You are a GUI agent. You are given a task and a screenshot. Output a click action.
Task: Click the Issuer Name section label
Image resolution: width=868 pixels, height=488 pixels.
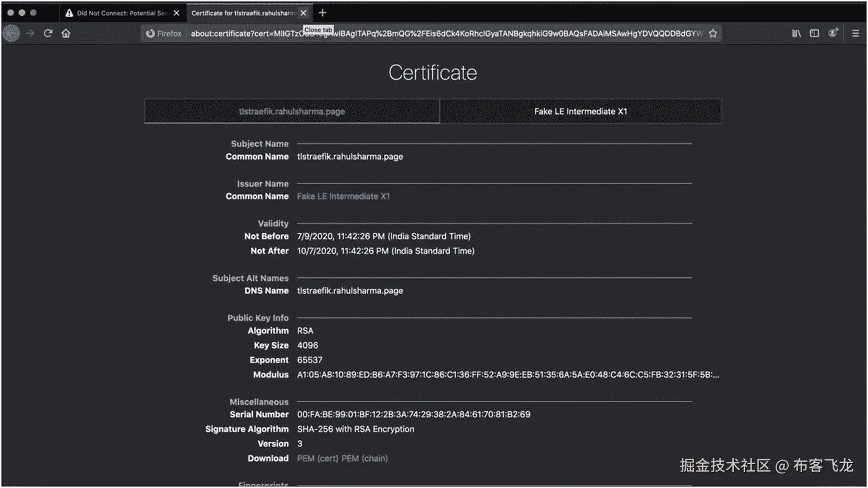click(x=263, y=183)
